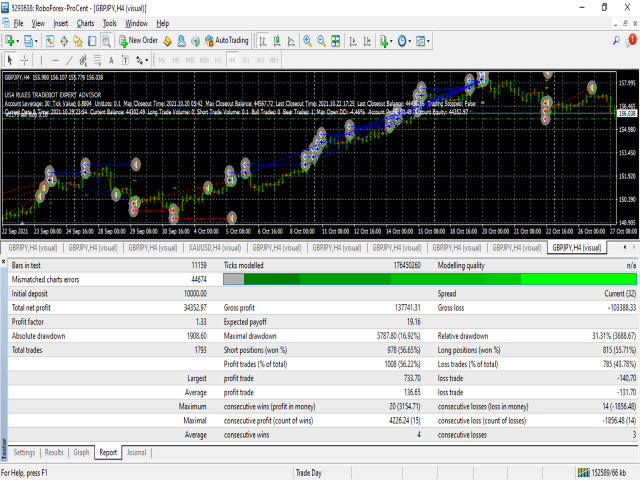Image resolution: width=640 pixels, height=480 pixels.
Task: Toggle the Strategy Tester magnifier icon
Action: point(106,41)
